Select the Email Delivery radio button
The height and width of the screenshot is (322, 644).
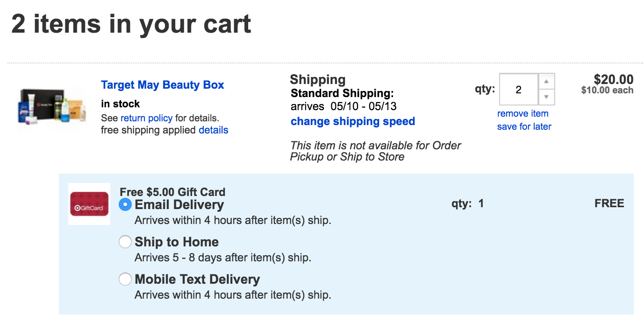pos(125,204)
